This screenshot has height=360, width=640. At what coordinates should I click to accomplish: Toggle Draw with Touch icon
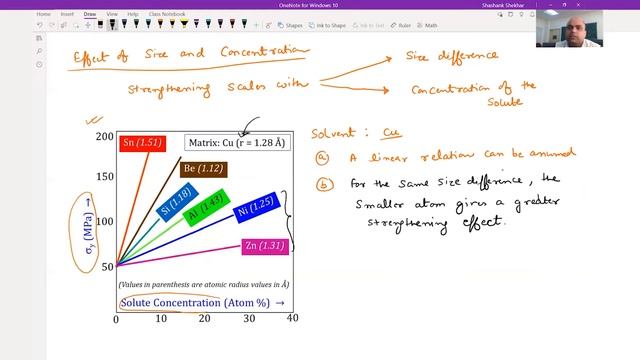point(268,25)
